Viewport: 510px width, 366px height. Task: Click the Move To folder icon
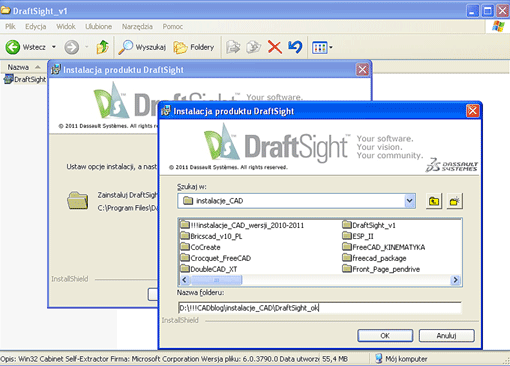(x=233, y=47)
